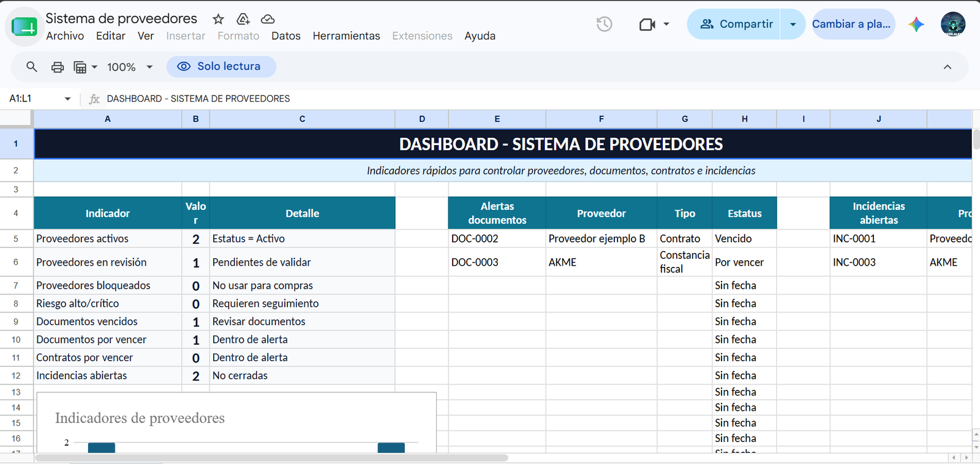
Task: Click the scroll down arrow
Action: [976, 447]
